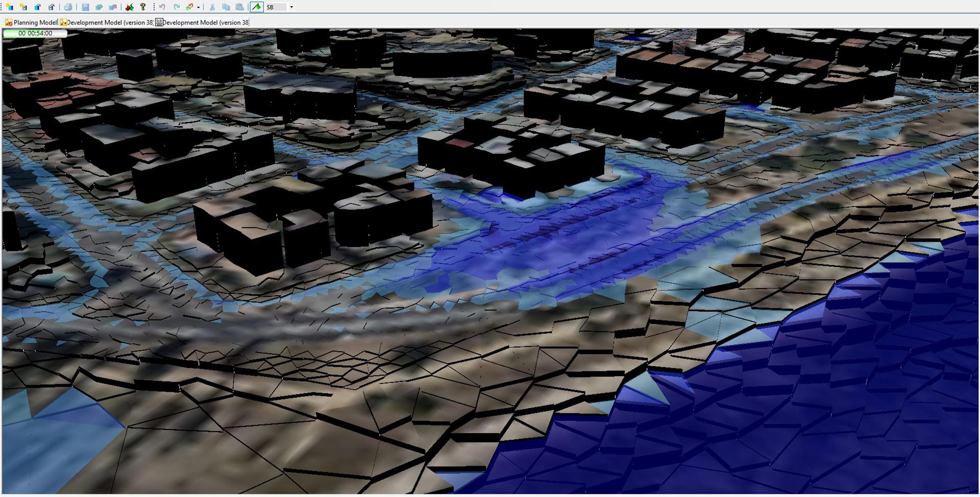Click the printer icon
The image size is (980, 497).
[68, 7]
